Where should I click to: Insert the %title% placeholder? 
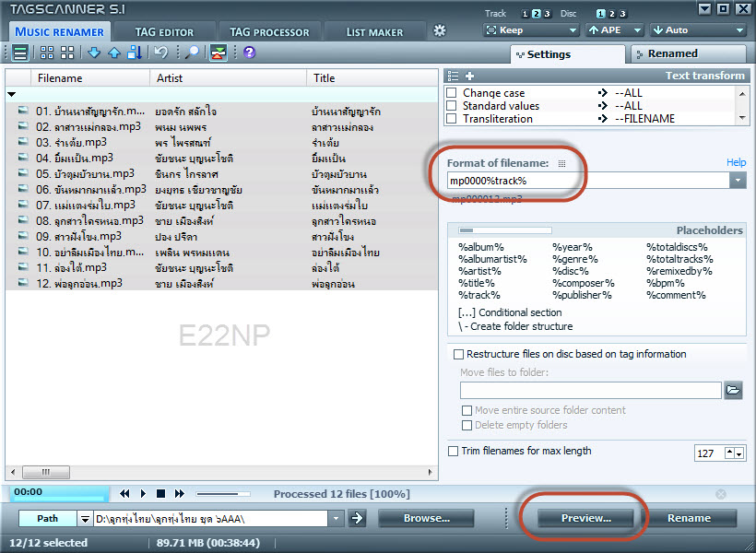click(x=477, y=283)
